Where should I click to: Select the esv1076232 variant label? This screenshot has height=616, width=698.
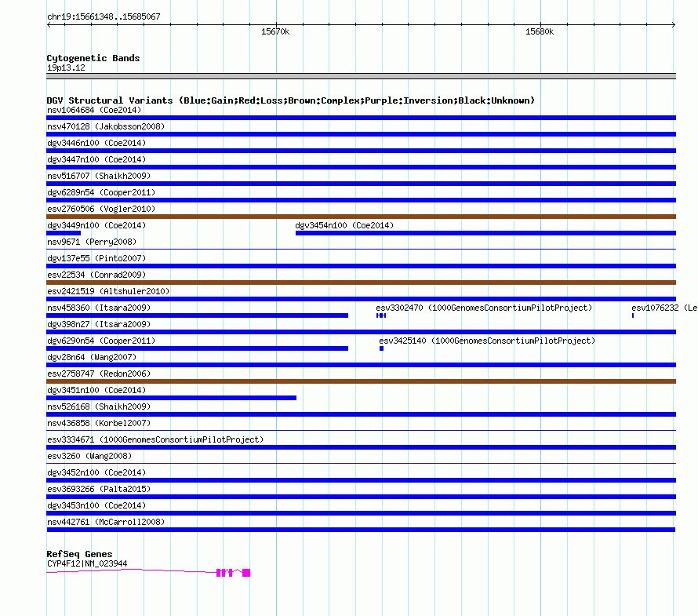[x=664, y=308]
